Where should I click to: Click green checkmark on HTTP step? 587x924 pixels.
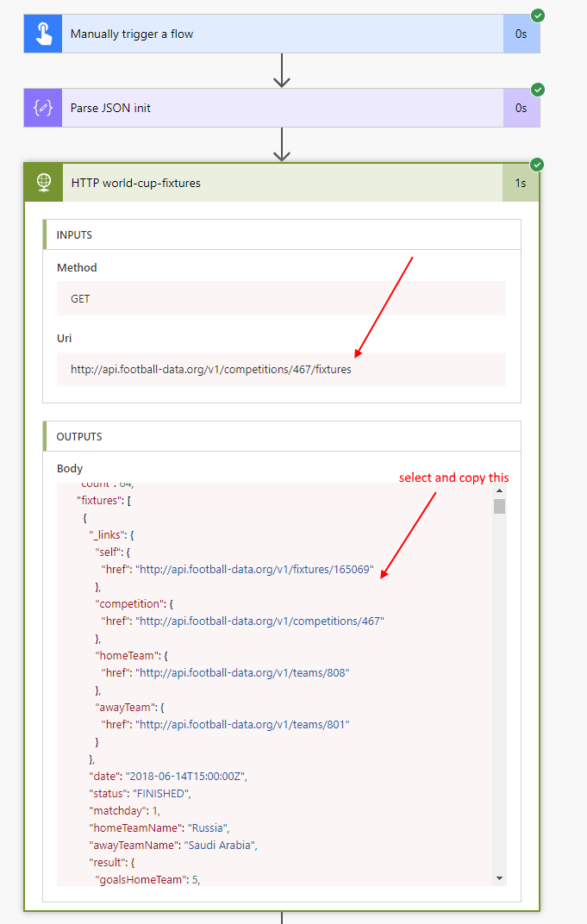538,164
